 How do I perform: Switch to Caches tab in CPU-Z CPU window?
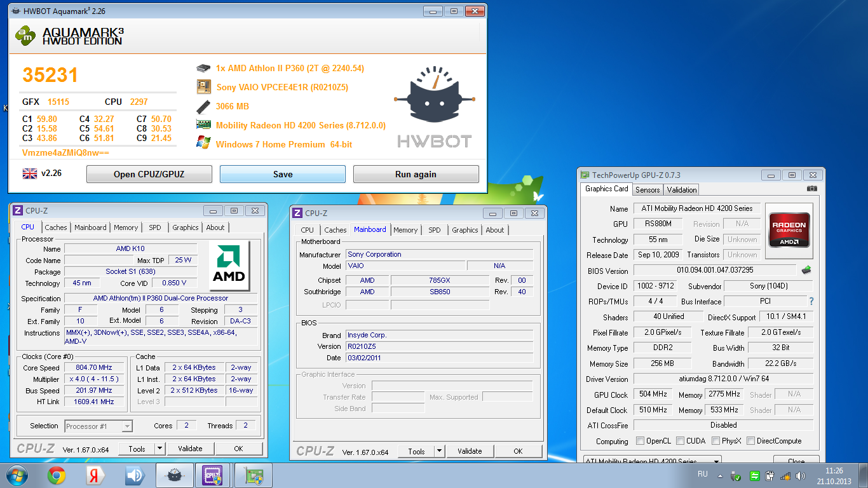tap(56, 227)
